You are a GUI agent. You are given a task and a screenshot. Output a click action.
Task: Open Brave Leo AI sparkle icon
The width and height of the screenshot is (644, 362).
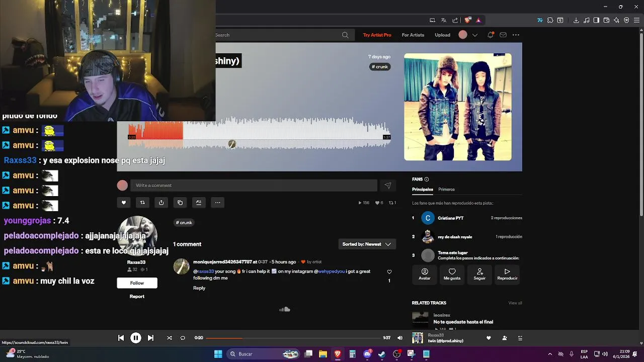(x=616, y=20)
